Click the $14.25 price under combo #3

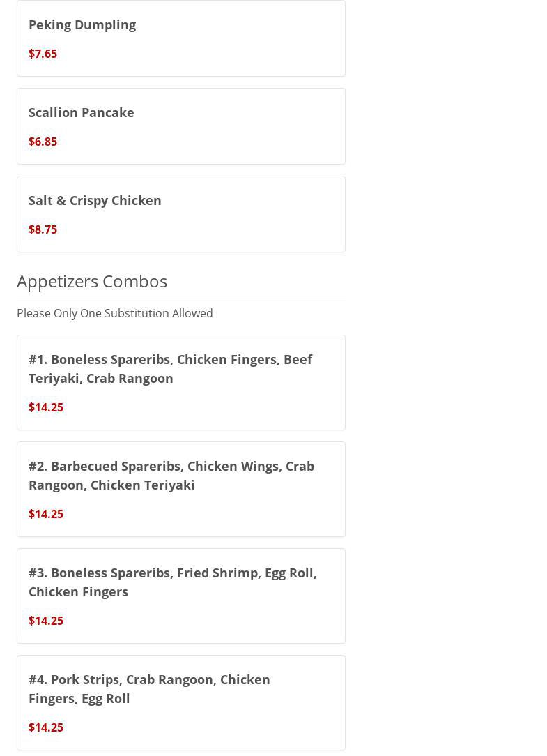pyautogui.click(x=46, y=621)
